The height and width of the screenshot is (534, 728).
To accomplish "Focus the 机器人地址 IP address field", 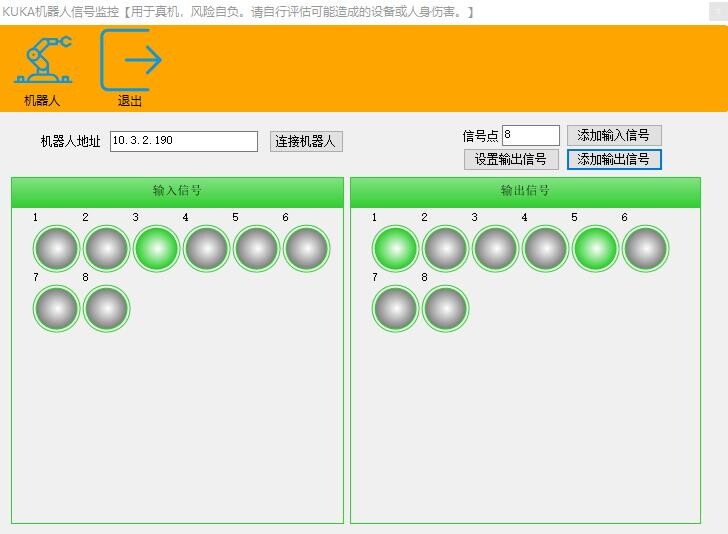I will 184,141.
